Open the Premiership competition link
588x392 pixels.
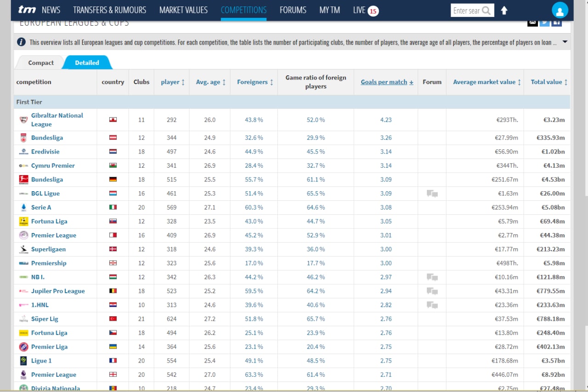(49, 263)
